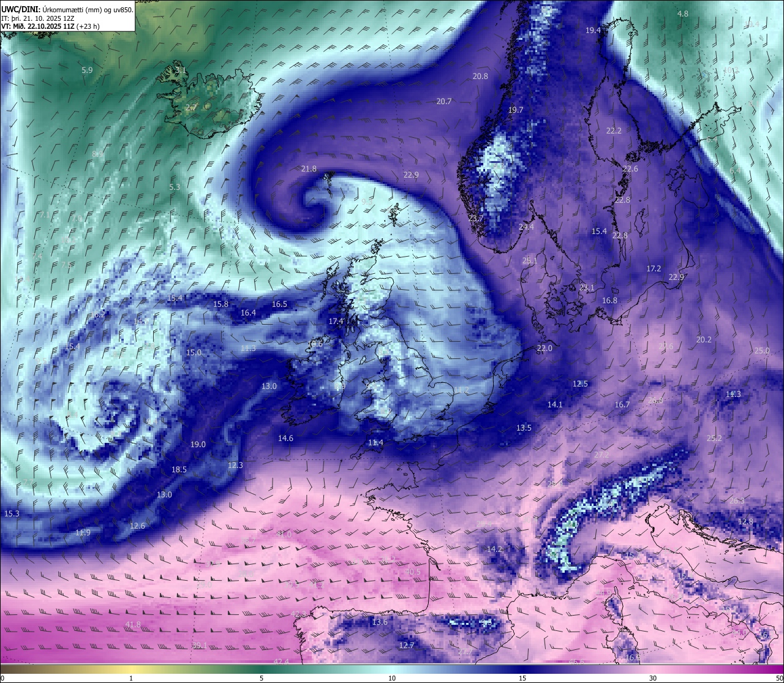Click the 11.4 value over the Channel
The height and width of the screenshot is (683, 784).
point(375,442)
